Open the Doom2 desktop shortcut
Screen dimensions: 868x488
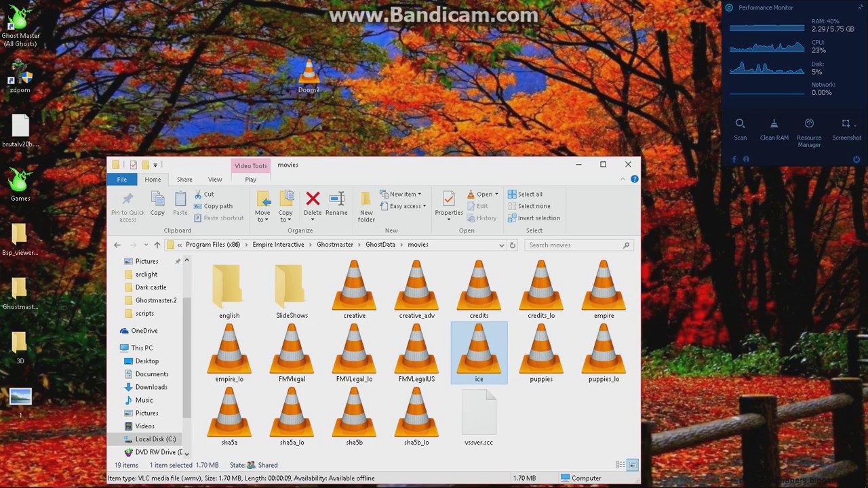309,76
